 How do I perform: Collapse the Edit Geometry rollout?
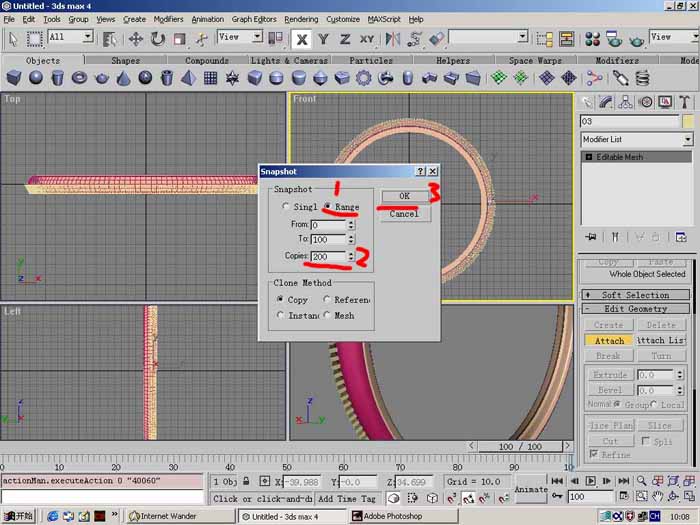635,309
